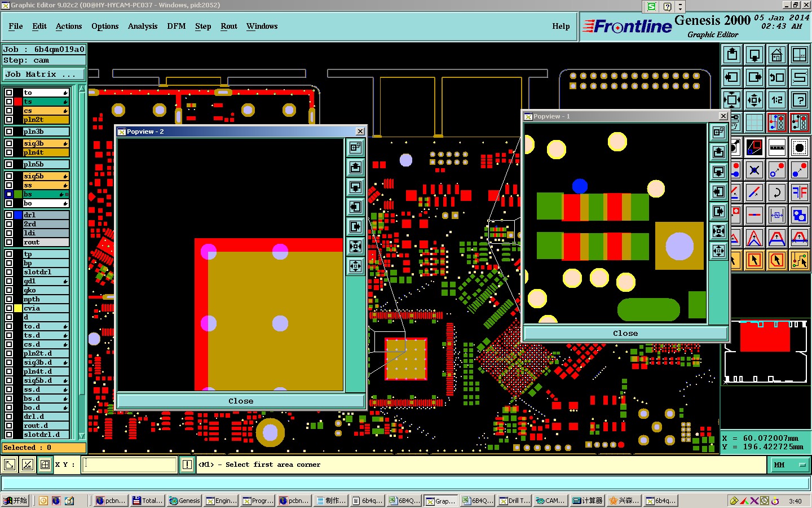Image resolution: width=812 pixels, height=508 pixels.
Task: Click the layer list scroll-up arrow
Action: click(82, 89)
